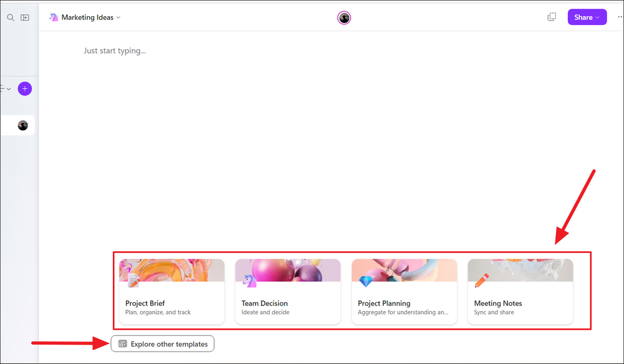Switch to edgeless mode with dashed frame icon
This screenshot has width=624, height=364.
coord(551,17)
